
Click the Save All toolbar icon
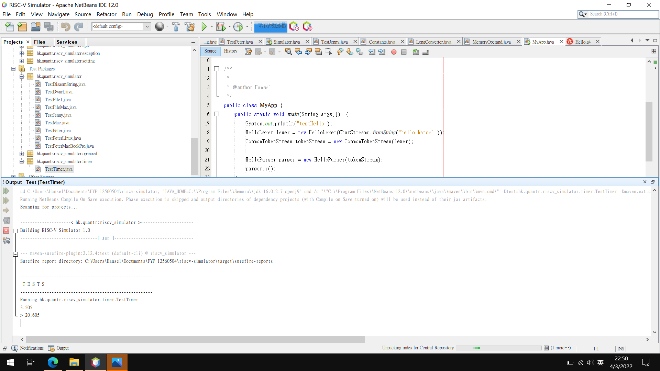[49, 27]
